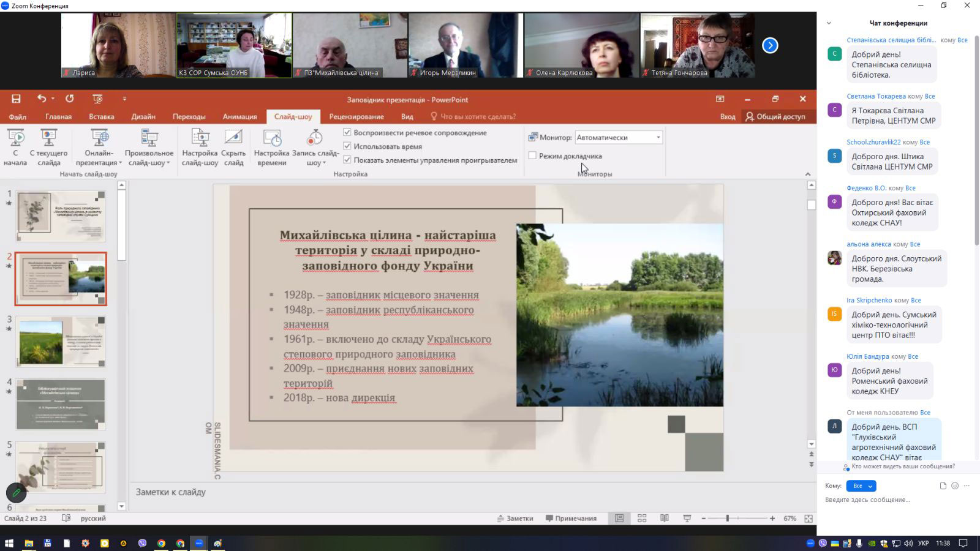This screenshot has height=551, width=980.
Task: Open the Windows notification center
Action: coord(963,543)
